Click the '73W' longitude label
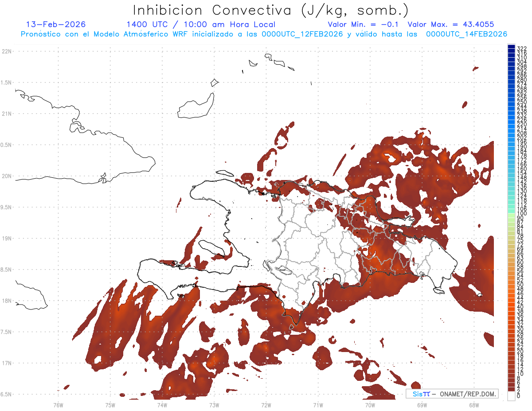 [214, 405]
